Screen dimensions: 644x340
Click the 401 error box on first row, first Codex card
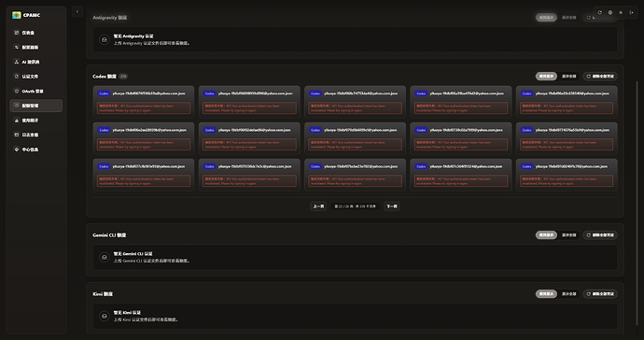pos(144,108)
